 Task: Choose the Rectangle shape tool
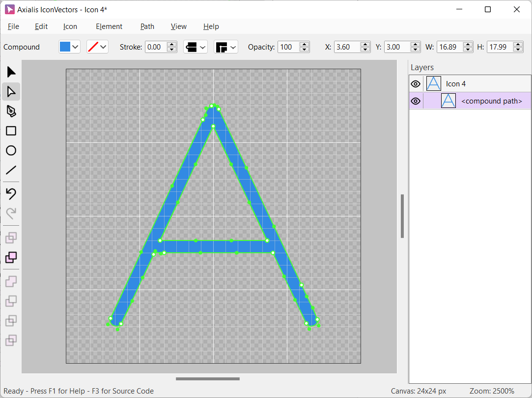coord(11,131)
